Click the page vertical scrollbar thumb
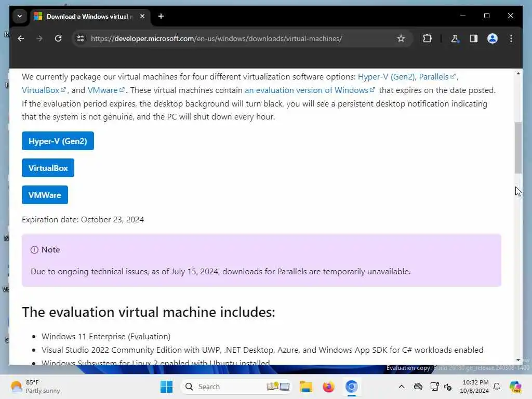This screenshot has height=399, width=532. pos(518,148)
